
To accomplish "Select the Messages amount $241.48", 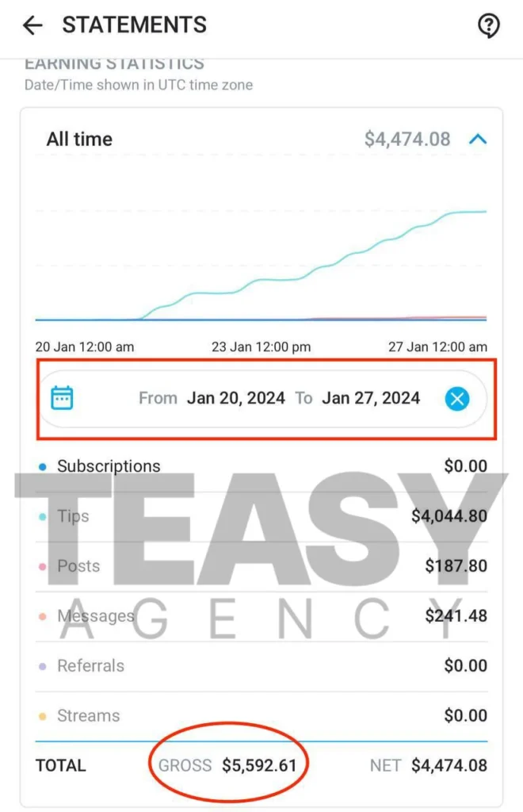I will tap(456, 615).
